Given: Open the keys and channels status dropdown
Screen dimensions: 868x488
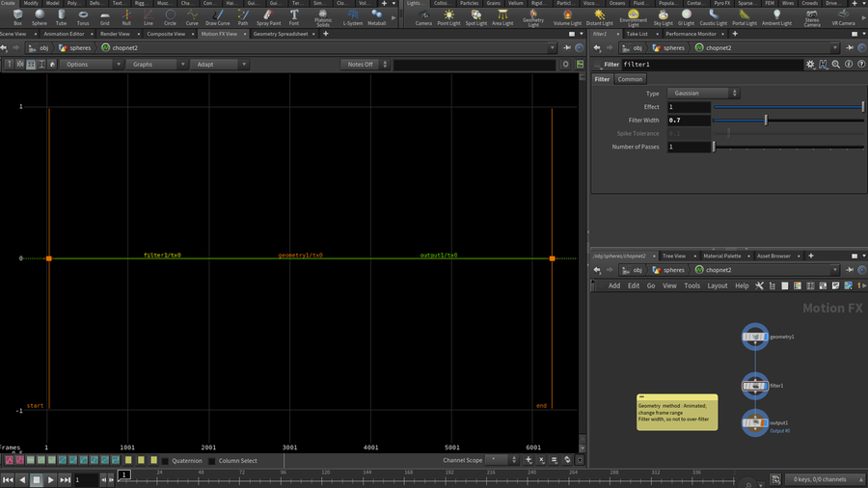Looking at the screenshot, I should point(825,479).
